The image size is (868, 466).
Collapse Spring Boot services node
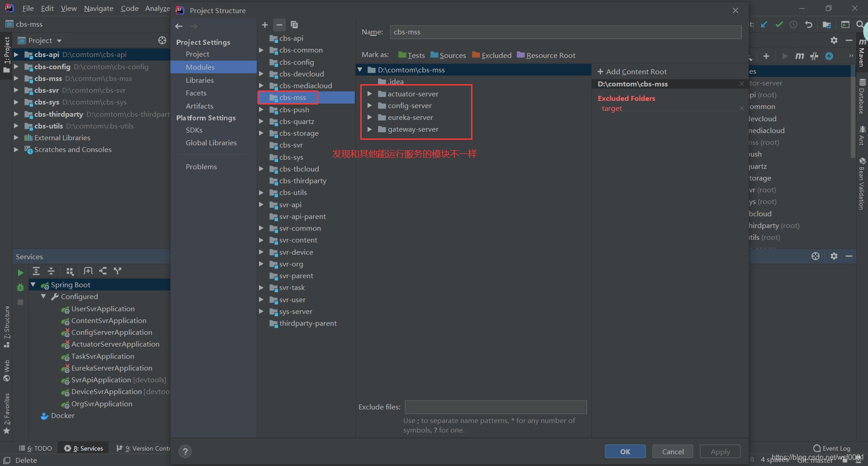(33, 285)
